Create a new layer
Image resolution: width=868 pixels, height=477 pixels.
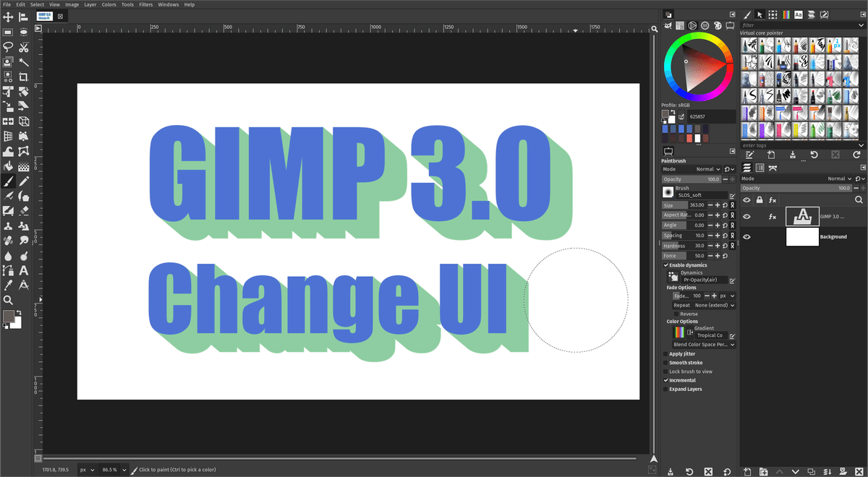[747, 472]
